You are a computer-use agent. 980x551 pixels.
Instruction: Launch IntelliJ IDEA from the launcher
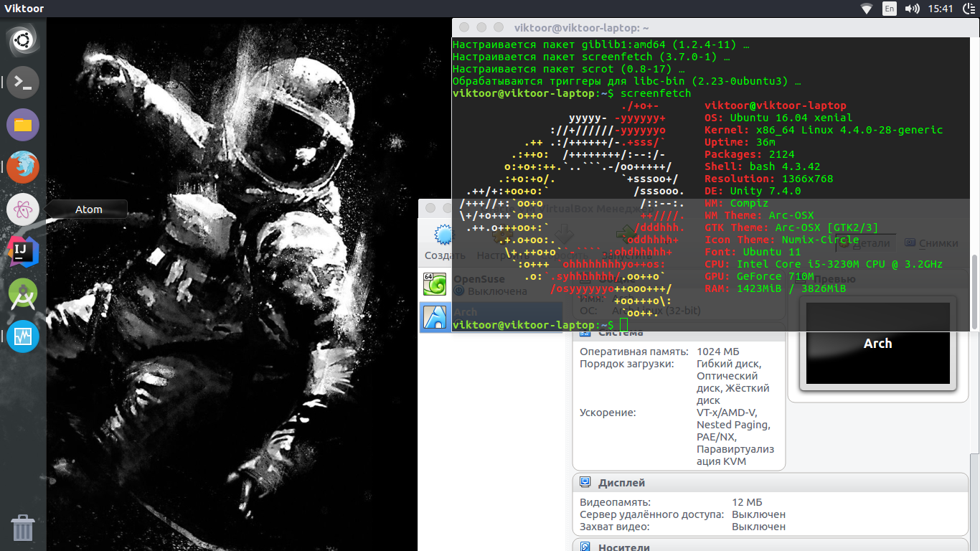click(x=23, y=252)
